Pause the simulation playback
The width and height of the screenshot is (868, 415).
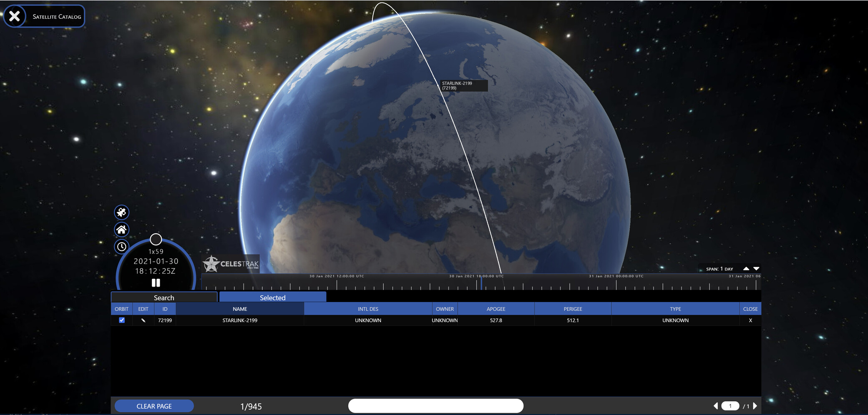(x=156, y=283)
